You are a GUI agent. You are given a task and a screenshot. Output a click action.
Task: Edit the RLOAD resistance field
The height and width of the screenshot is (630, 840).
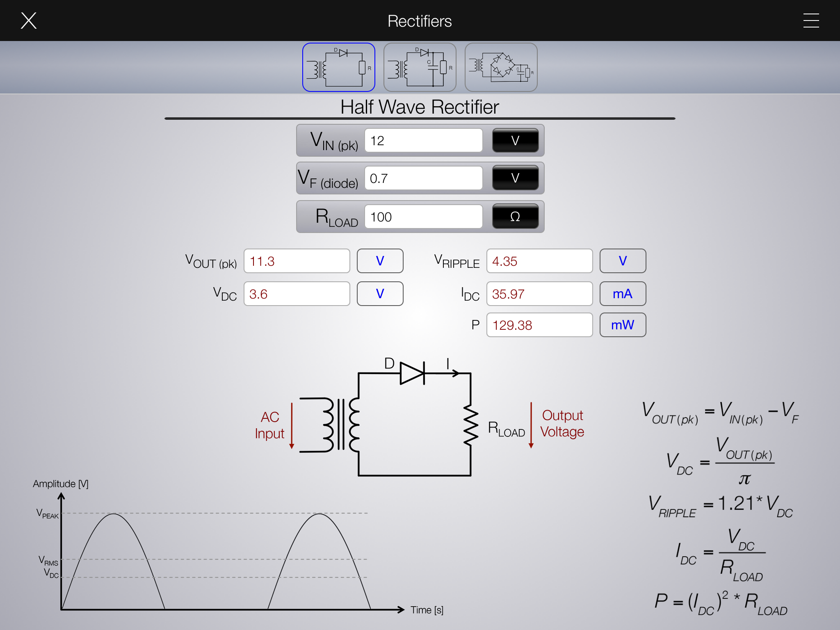tap(423, 217)
